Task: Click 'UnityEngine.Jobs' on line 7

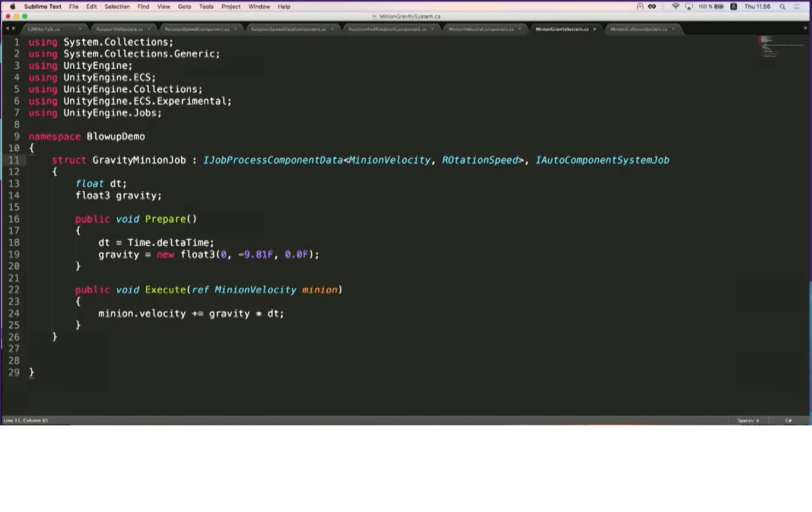Action: [110, 113]
